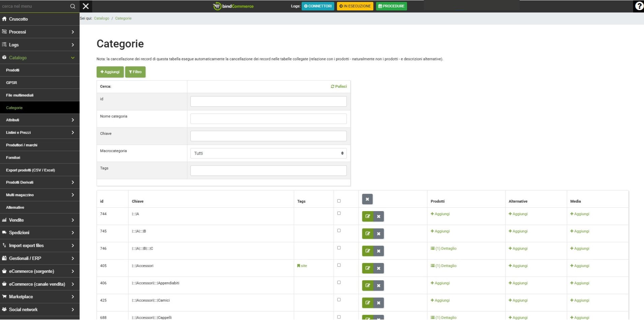Open CONNETTORI logs button
Image resolution: width=644 pixels, height=320 pixels.
click(318, 6)
